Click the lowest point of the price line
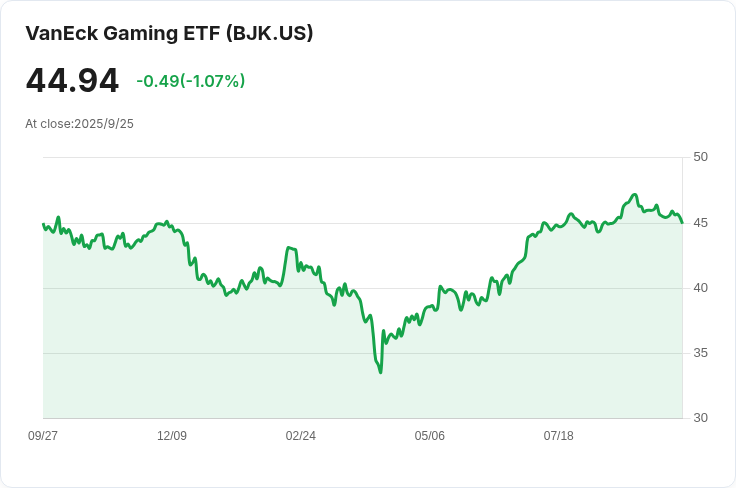The height and width of the screenshot is (488, 736). pos(380,372)
